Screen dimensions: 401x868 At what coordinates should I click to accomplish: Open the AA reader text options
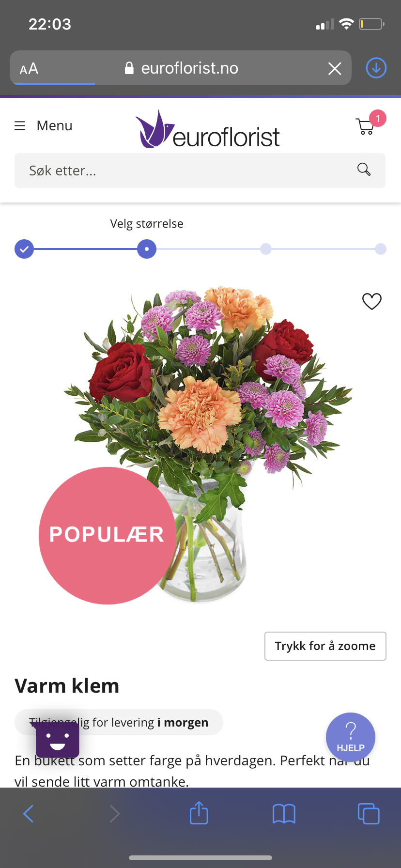[29, 68]
